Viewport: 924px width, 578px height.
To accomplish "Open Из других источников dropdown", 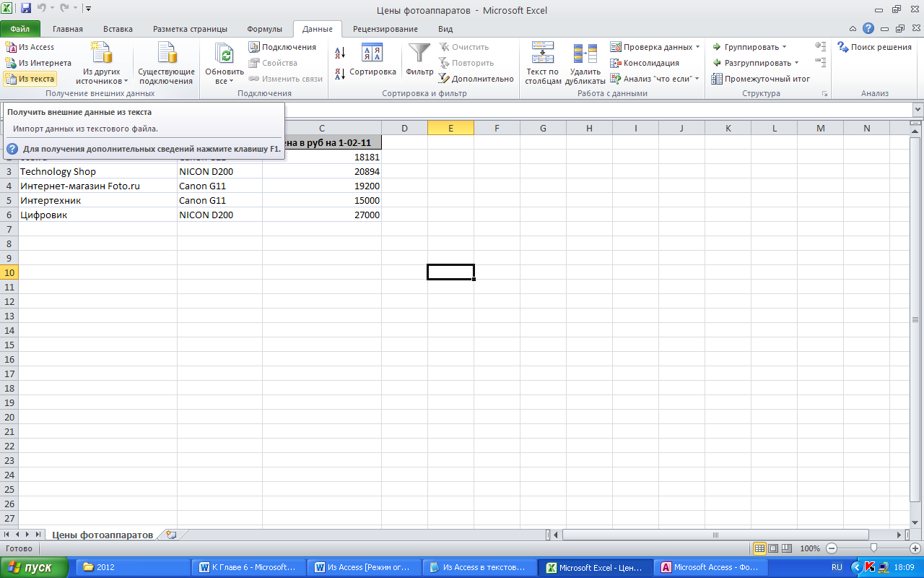I will (102, 64).
